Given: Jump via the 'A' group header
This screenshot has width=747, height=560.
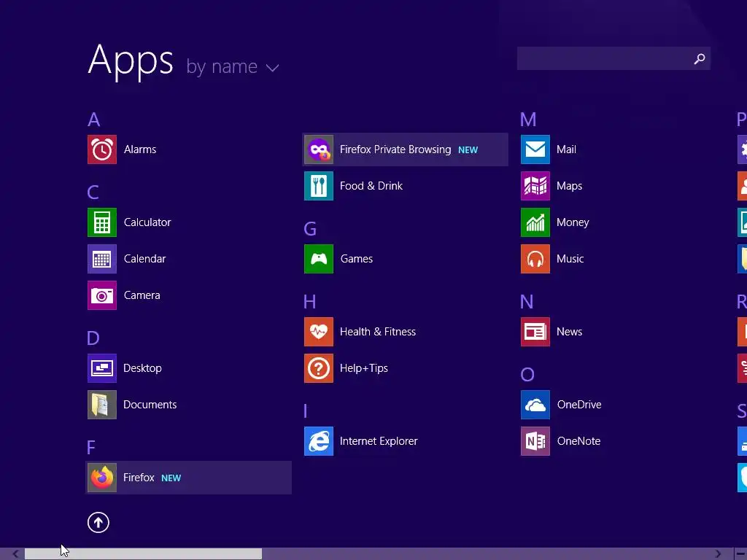Looking at the screenshot, I should pyautogui.click(x=94, y=120).
